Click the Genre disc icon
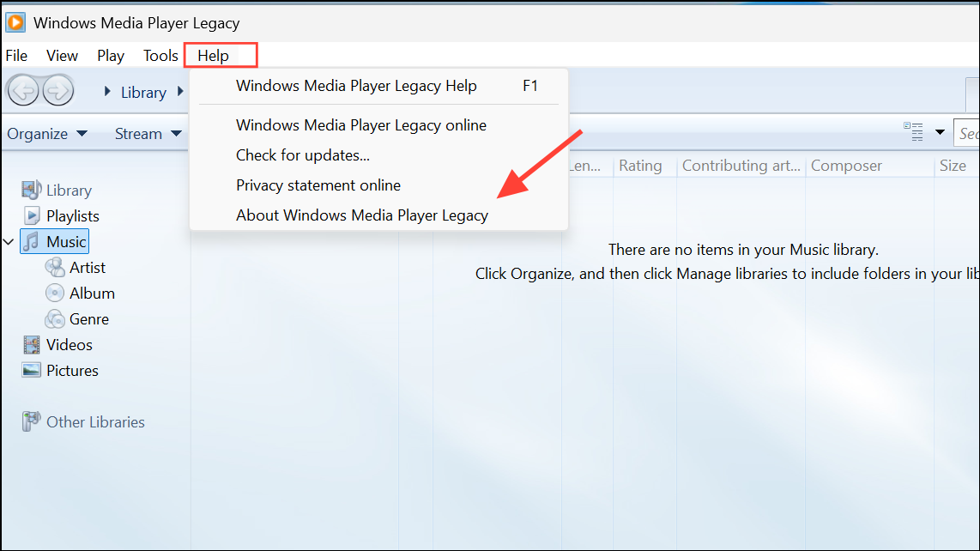Viewport: 980px width, 551px height. point(55,319)
